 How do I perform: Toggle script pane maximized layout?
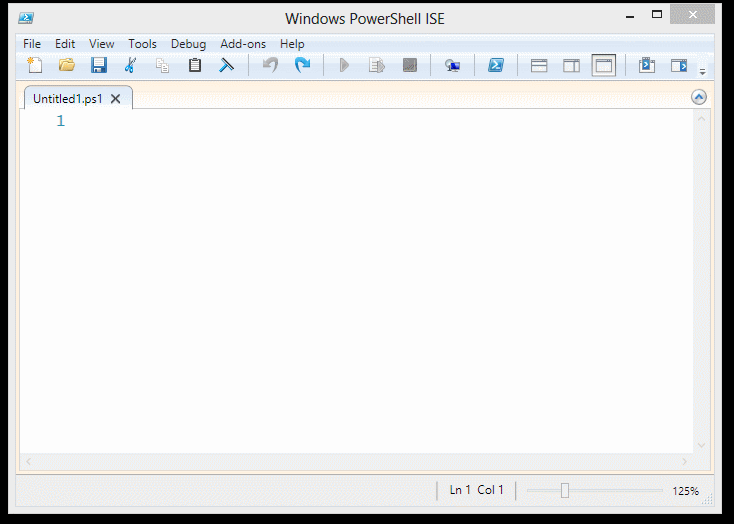click(x=603, y=66)
